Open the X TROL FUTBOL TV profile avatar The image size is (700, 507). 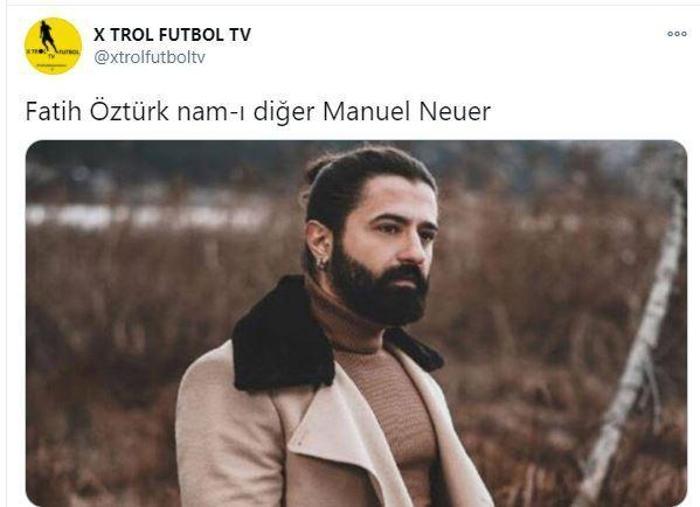53,46
